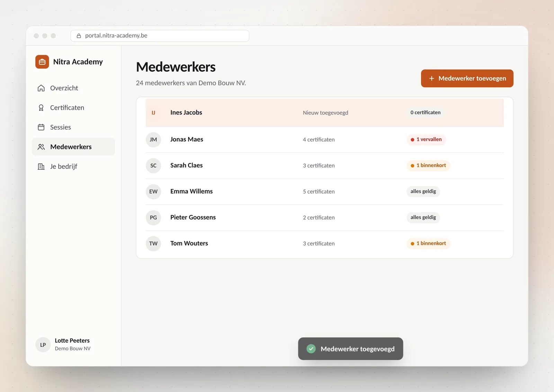This screenshot has width=554, height=392.
Task: Click the green checkmark icon in the toast
Action: click(311, 349)
